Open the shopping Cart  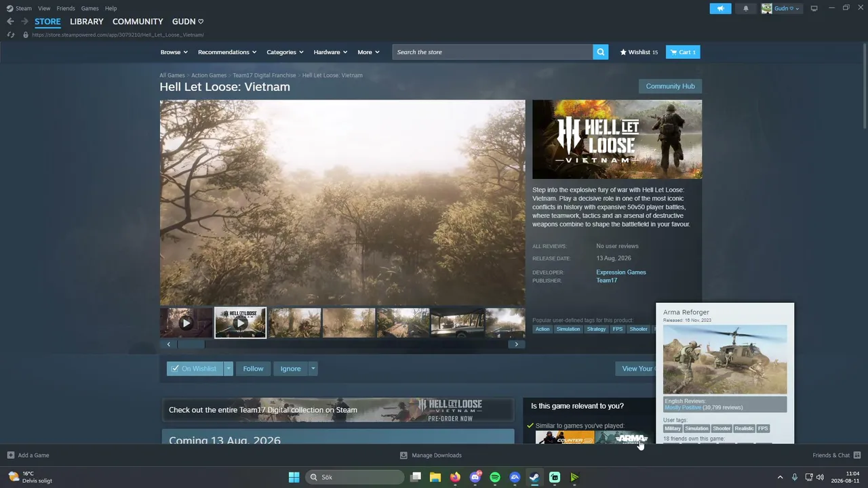[x=683, y=52]
